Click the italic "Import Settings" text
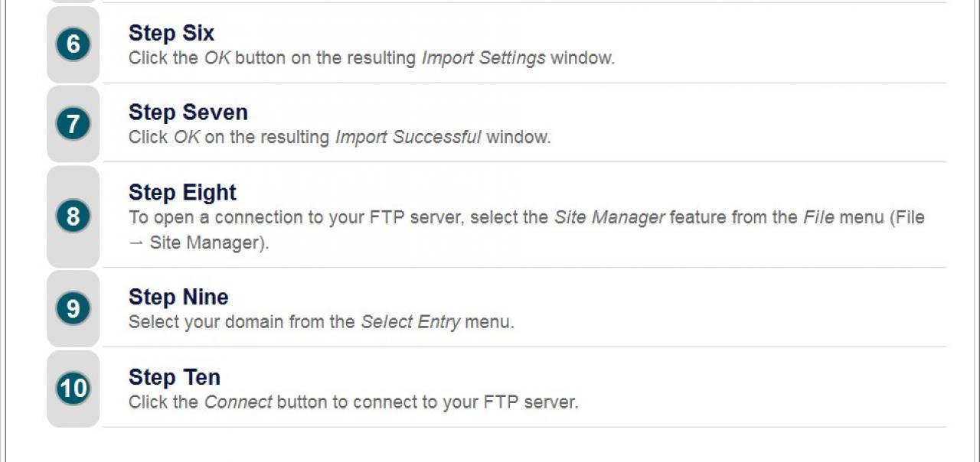 point(484,58)
